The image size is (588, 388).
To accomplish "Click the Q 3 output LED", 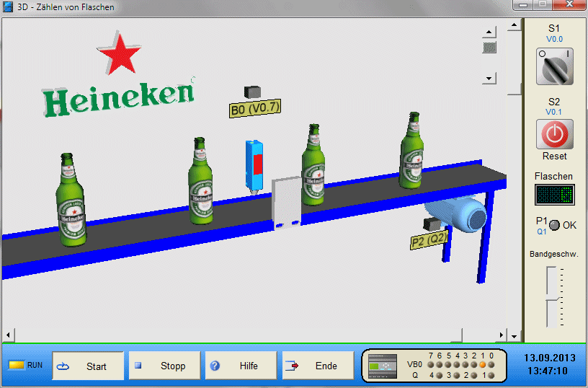I will [x=457, y=375].
